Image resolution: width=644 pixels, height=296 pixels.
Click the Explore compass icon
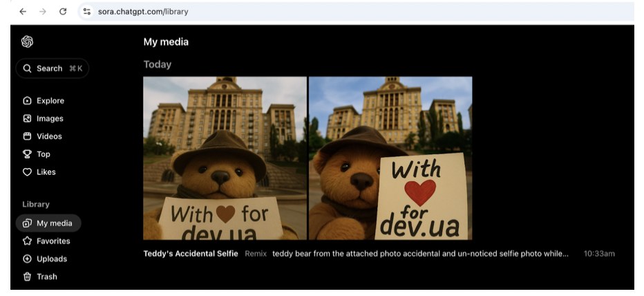[27, 101]
